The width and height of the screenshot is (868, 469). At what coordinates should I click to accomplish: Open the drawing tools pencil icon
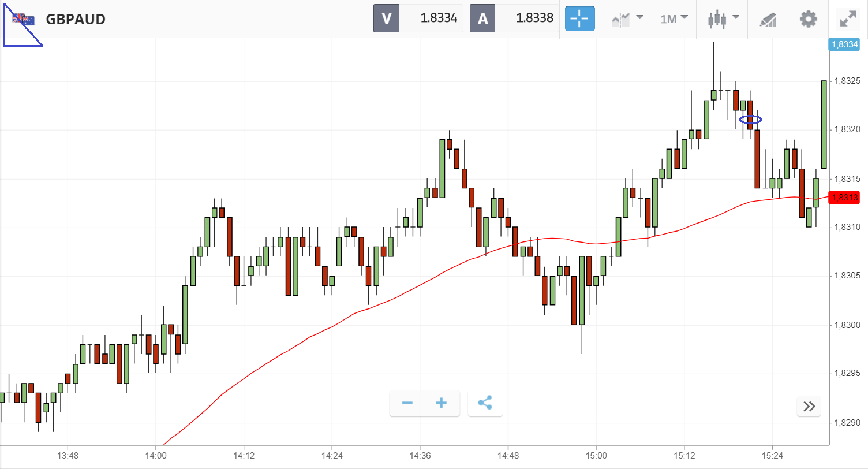[x=768, y=19]
